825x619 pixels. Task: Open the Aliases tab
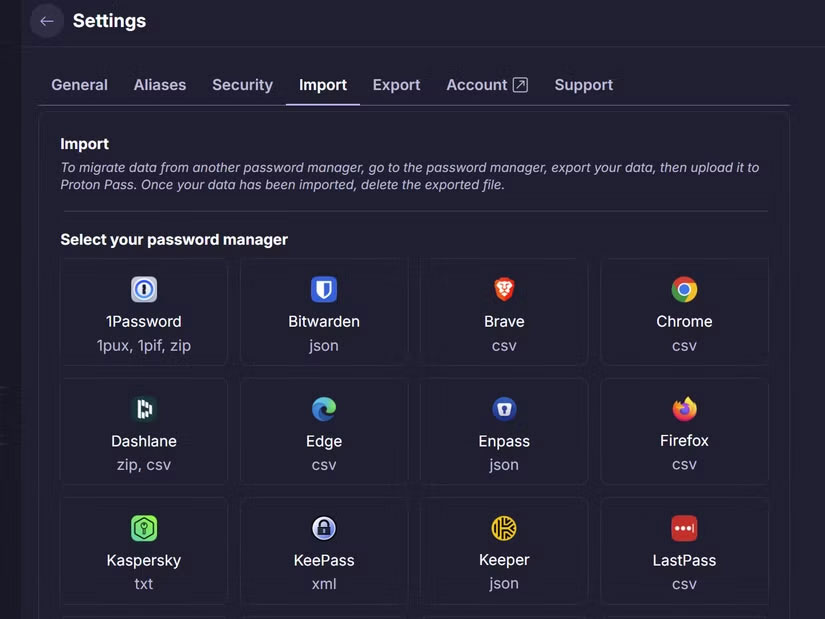click(159, 85)
